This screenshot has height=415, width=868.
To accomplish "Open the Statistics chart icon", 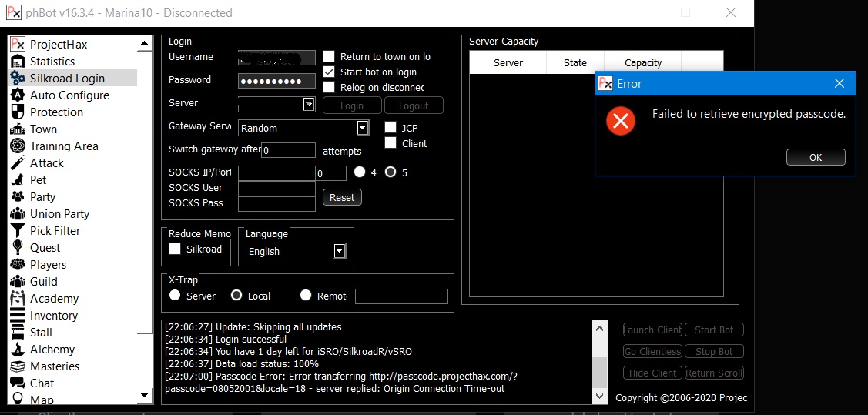I will coord(18,62).
